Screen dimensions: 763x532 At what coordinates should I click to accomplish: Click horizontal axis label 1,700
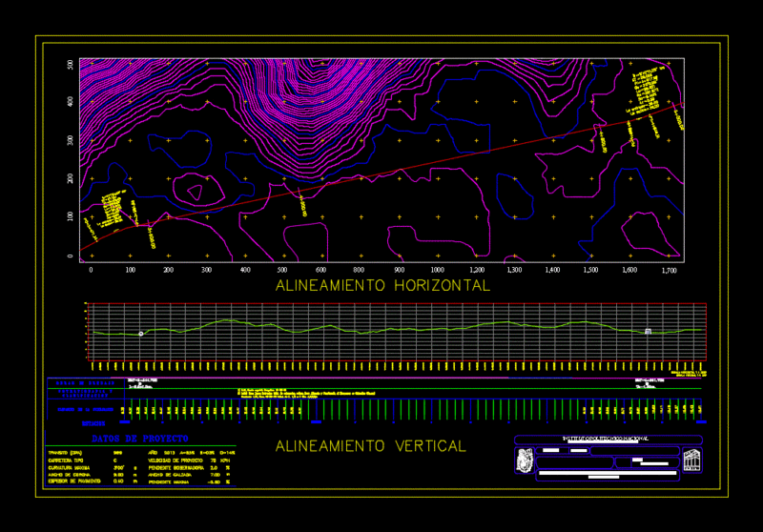[670, 271]
